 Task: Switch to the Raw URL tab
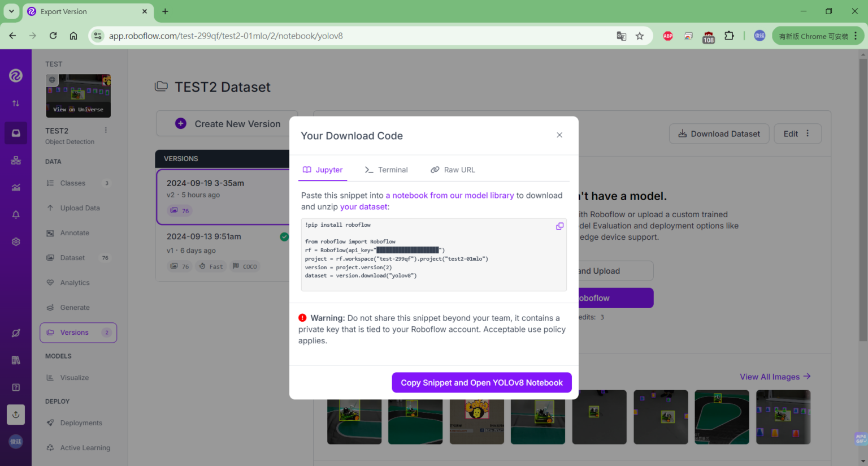(x=452, y=170)
